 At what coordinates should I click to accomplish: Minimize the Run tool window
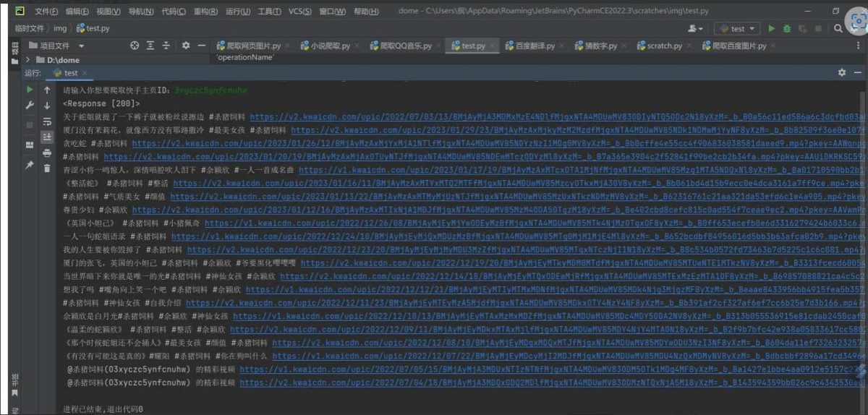coord(859,73)
